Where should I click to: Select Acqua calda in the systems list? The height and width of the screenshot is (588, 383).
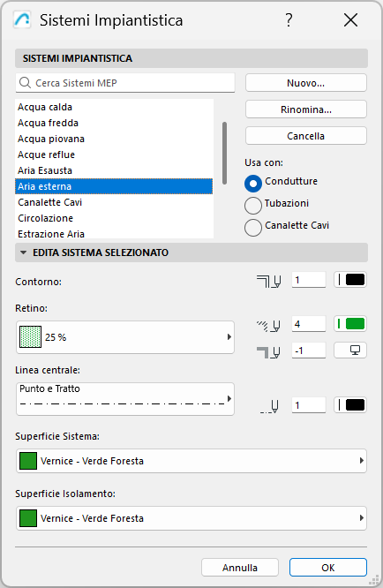coord(114,107)
